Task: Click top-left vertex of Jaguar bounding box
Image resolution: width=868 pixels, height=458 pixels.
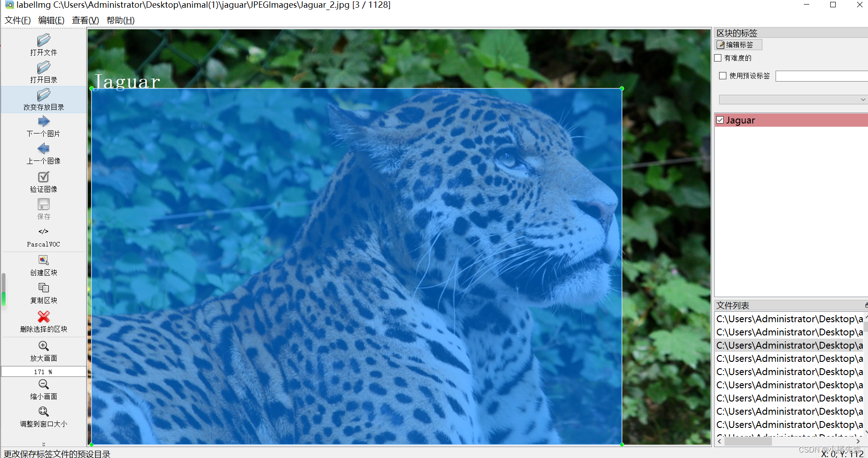Action: click(x=92, y=88)
